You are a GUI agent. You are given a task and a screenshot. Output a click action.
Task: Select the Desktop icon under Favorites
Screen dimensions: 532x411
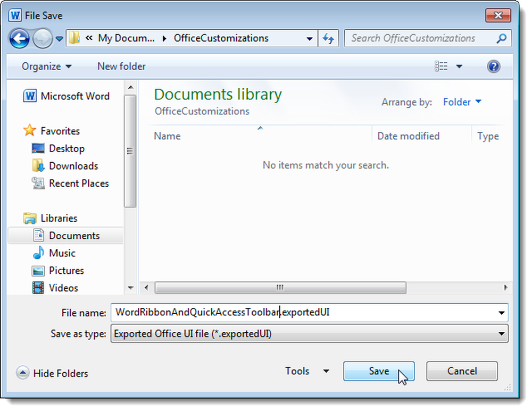38,149
